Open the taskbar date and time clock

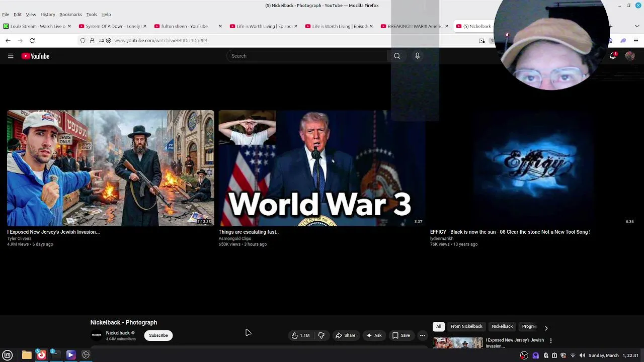pyautogui.click(x=613, y=355)
